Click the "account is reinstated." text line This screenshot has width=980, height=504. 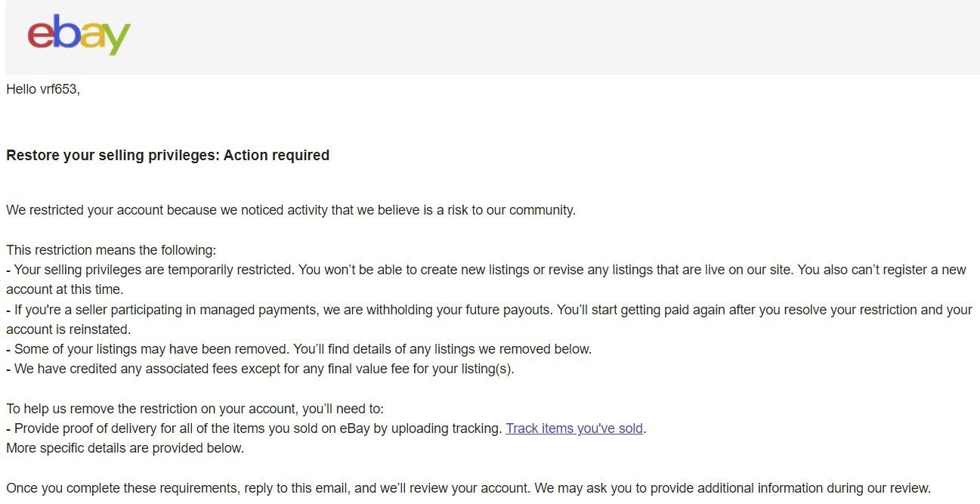(69, 329)
